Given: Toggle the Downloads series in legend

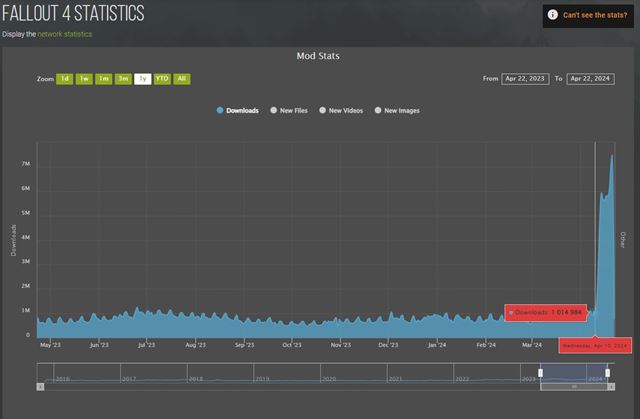Looking at the screenshot, I should pos(238,111).
